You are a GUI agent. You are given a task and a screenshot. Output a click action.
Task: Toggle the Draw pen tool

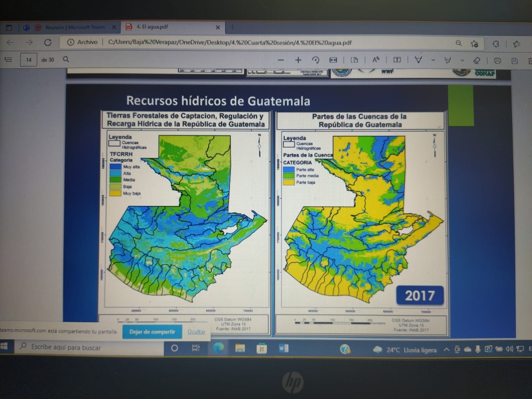click(x=418, y=60)
